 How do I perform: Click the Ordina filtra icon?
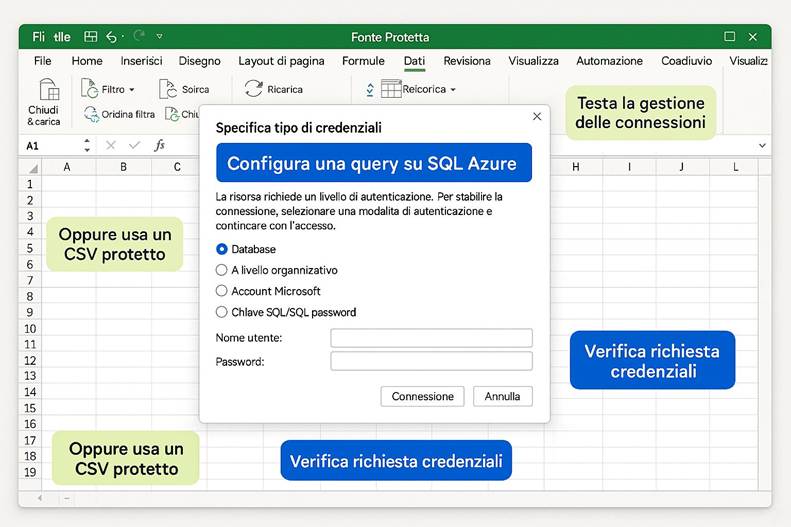click(x=91, y=114)
